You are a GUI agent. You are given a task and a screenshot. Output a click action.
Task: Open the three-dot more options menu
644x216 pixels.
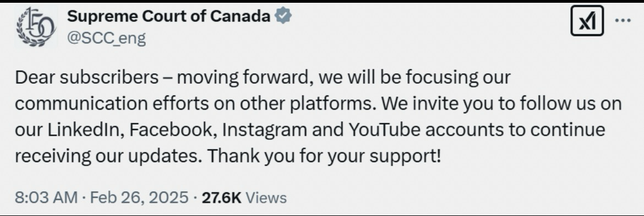[623, 20]
